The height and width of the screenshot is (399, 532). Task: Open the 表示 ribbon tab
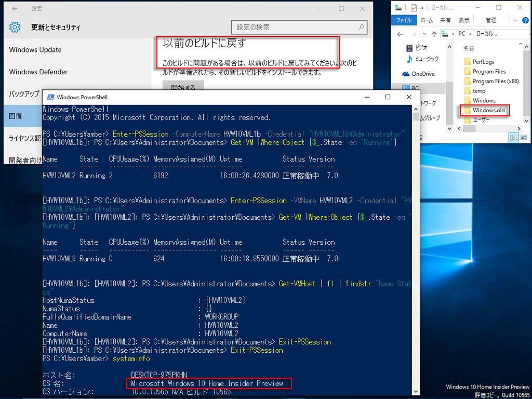click(464, 20)
